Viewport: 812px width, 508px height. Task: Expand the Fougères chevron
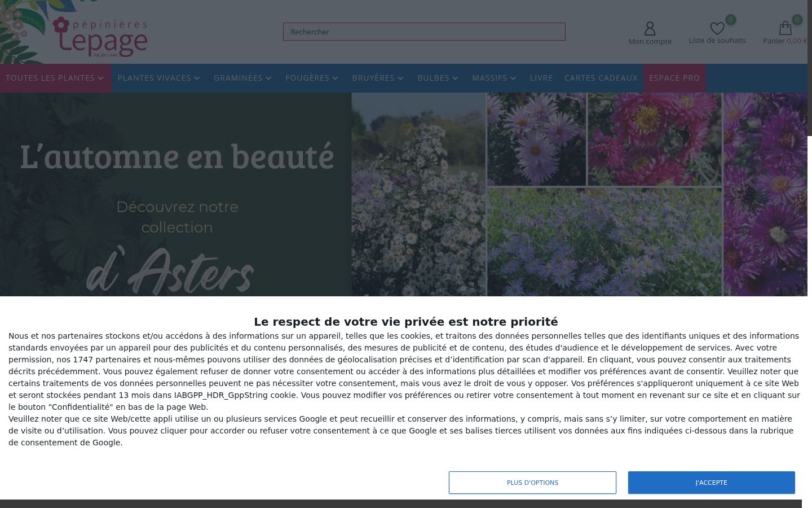335,78
